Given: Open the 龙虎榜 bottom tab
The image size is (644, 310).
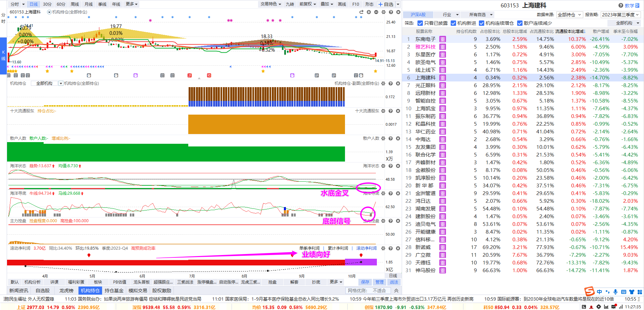Looking at the screenshot, I should coord(66,291).
